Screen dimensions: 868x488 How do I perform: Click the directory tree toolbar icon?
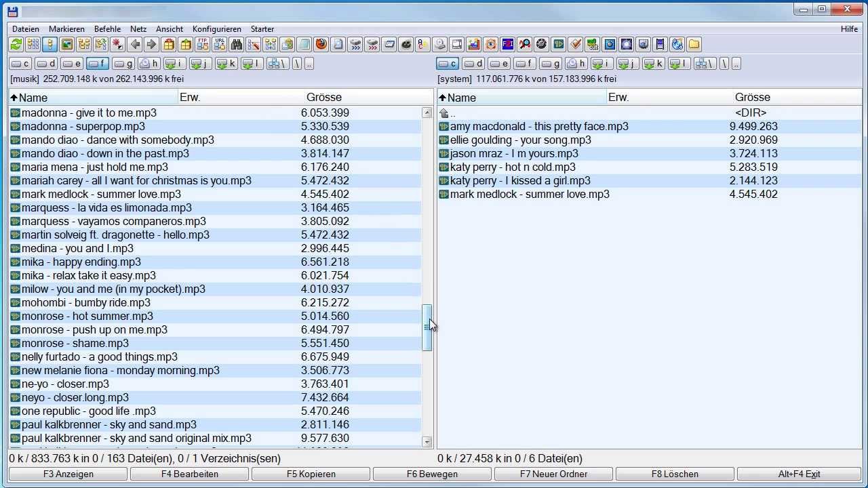point(84,44)
